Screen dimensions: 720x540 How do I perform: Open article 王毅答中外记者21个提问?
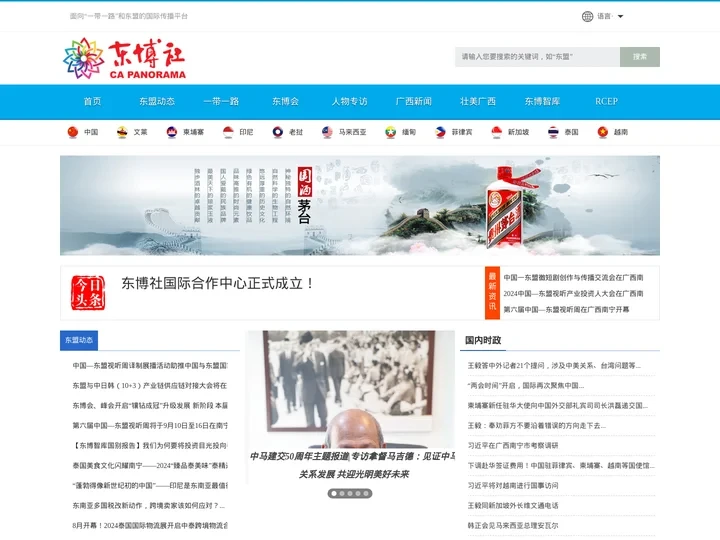coord(554,366)
